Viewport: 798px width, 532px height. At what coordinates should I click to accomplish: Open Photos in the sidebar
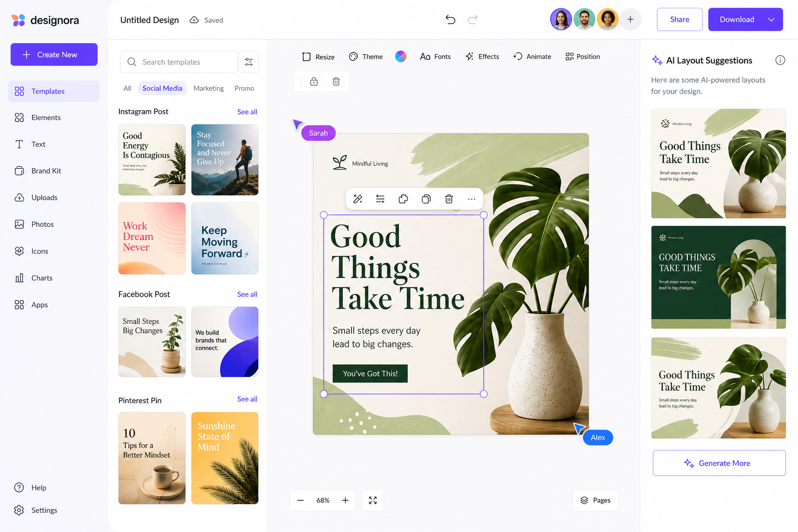tap(54, 224)
